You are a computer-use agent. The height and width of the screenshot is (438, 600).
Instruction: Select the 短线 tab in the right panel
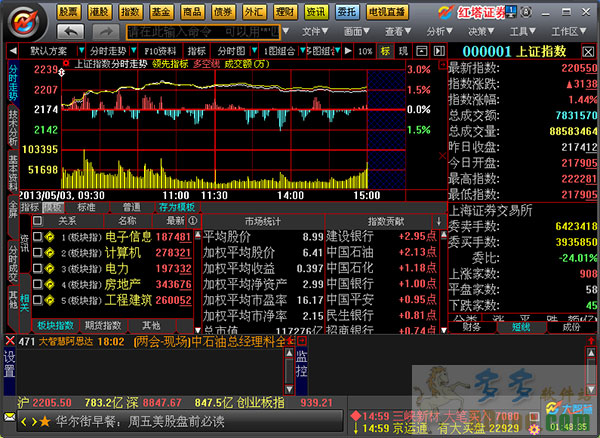pos(522,327)
